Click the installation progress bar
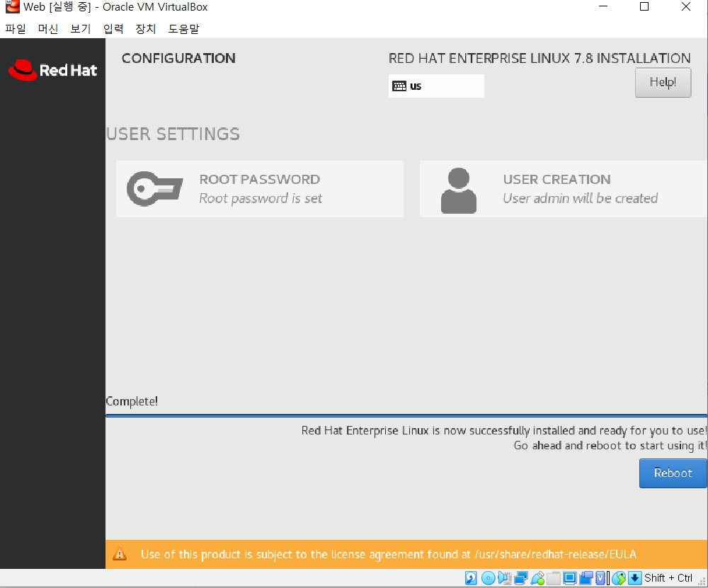This screenshot has height=588, width=708. pos(406,415)
